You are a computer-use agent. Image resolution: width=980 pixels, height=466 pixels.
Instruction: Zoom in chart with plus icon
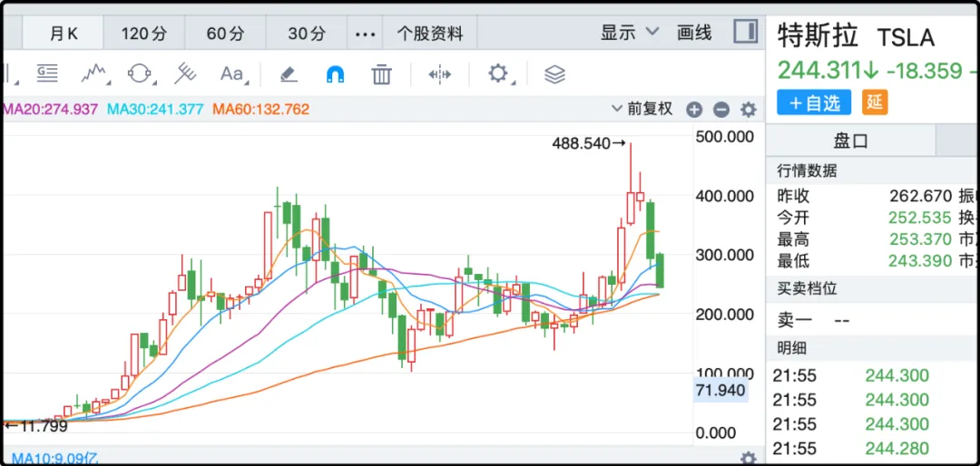coord(694,110)
